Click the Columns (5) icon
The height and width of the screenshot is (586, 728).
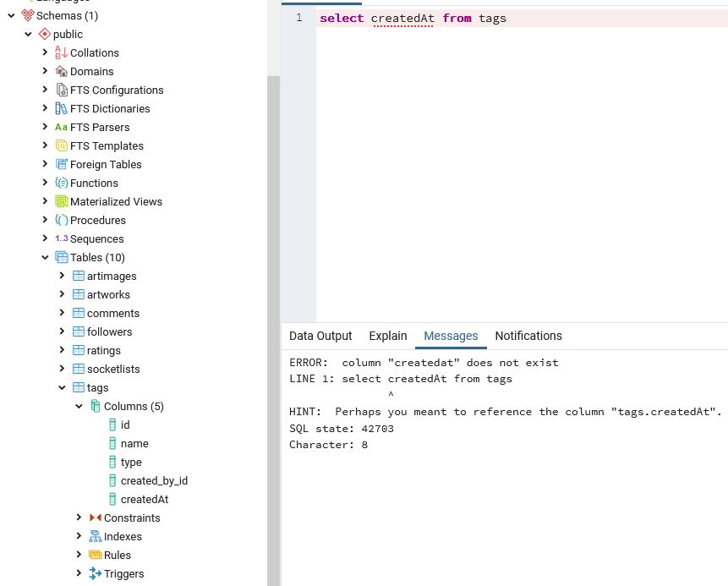click(96, 406)
